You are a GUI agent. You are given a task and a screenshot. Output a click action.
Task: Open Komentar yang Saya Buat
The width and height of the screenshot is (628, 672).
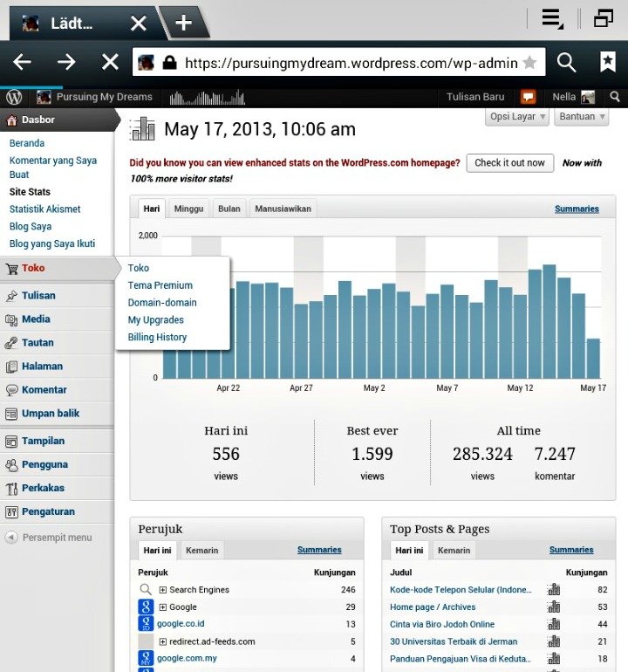(52, 168)
